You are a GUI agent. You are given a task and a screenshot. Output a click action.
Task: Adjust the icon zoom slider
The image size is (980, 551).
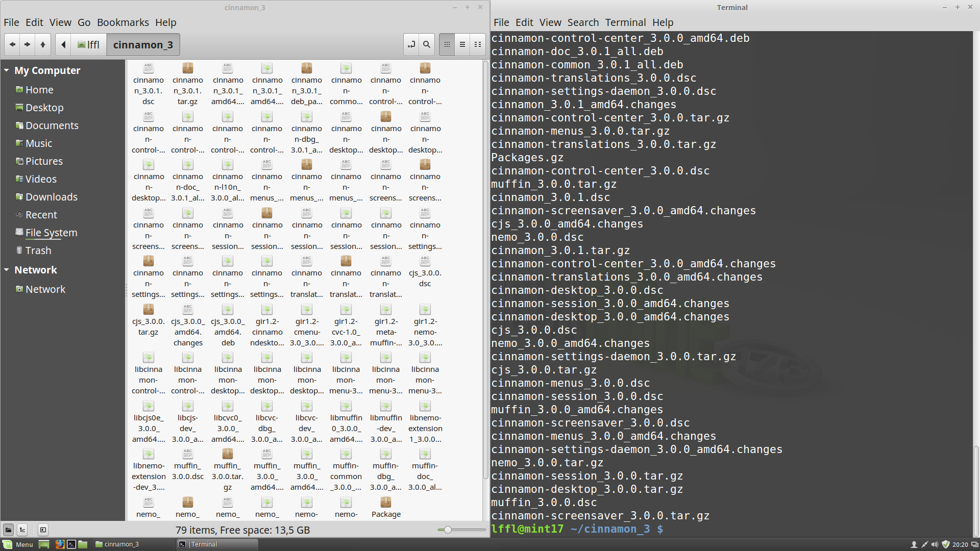pyautogui.click(x=448, y=530)
